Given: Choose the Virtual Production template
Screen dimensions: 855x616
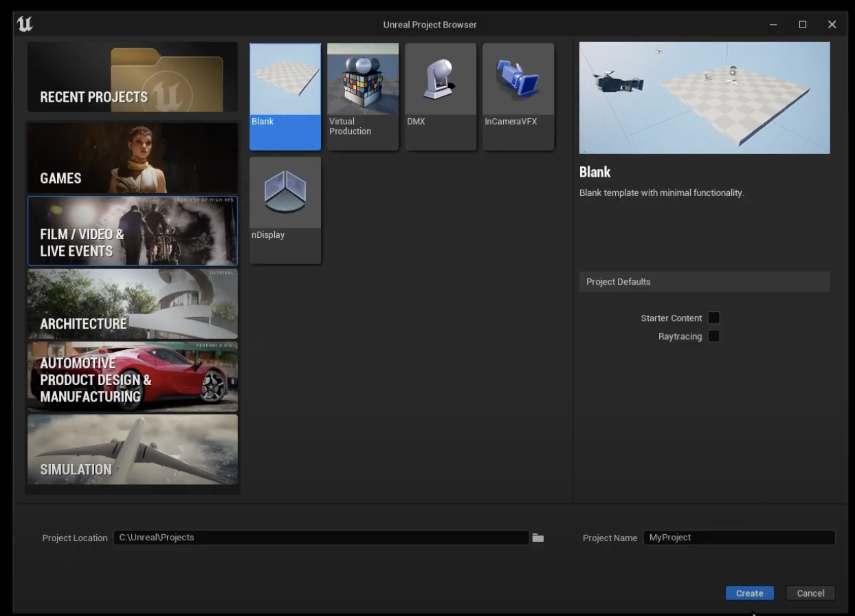Looking at the screenshot, I should pyautogui.click(x=362, y=80).
